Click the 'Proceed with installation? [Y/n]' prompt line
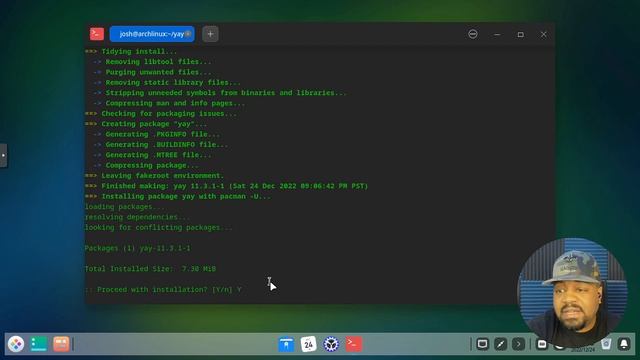 (163, 289)
